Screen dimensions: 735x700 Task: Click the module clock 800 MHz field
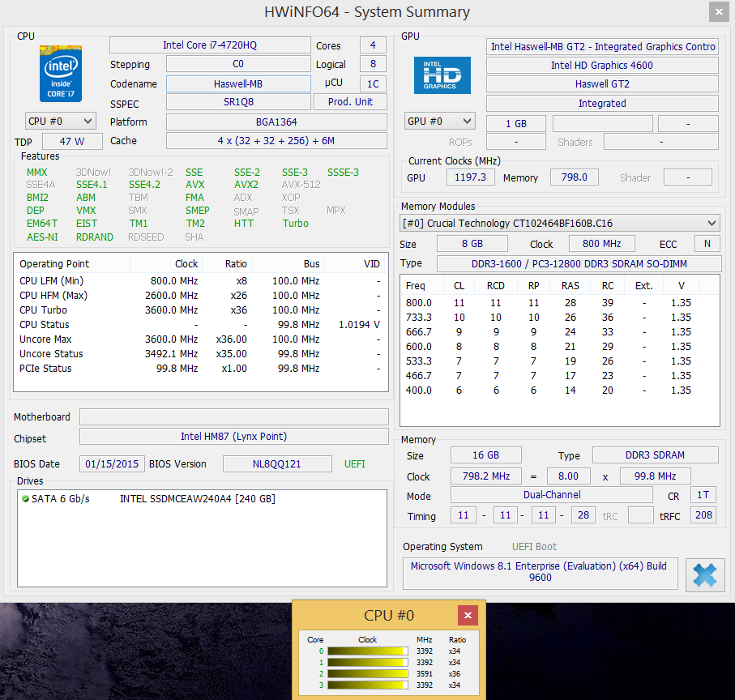pos(601,244)
